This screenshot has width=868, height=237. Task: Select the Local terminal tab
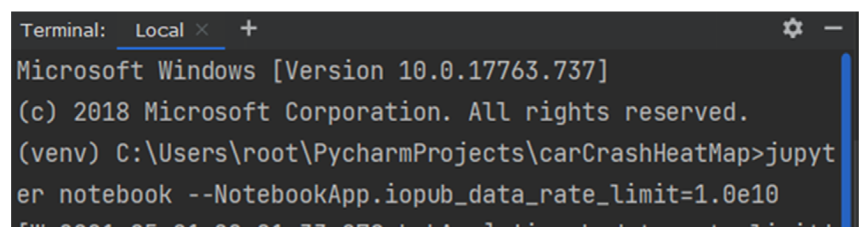[x=159, y=30]
